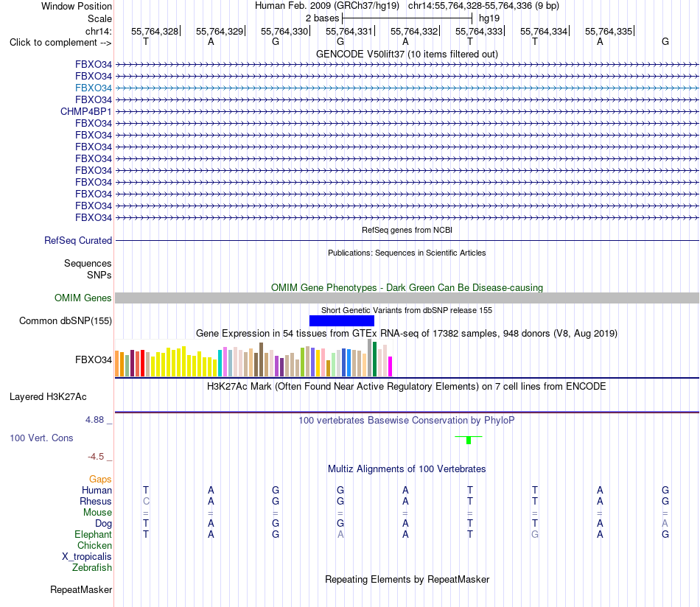Image resolution: width=700 pixels, height=607 pixels.
Task: Select the Human alignment row label
Action: tap(97, 490)
